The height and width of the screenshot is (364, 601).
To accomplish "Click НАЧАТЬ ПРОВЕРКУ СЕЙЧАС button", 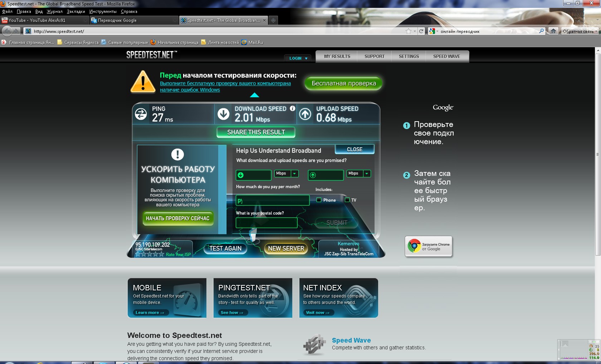I will [178, 218].
